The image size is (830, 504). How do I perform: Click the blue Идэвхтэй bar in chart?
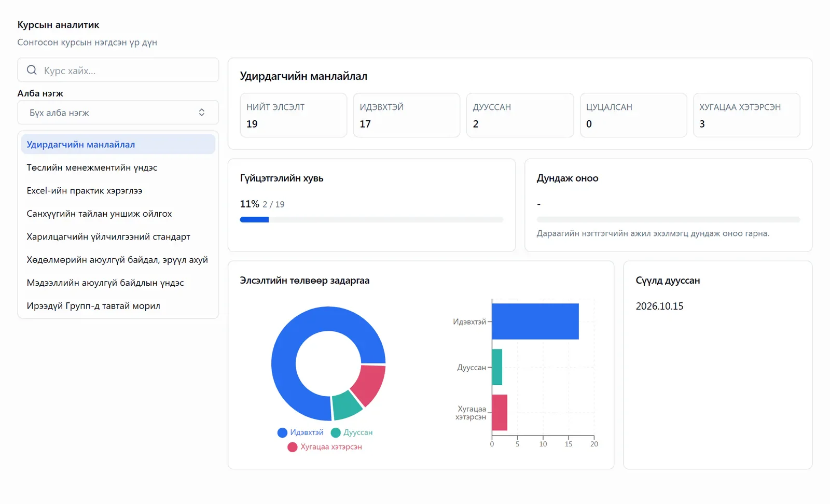(x=535, y=321)
